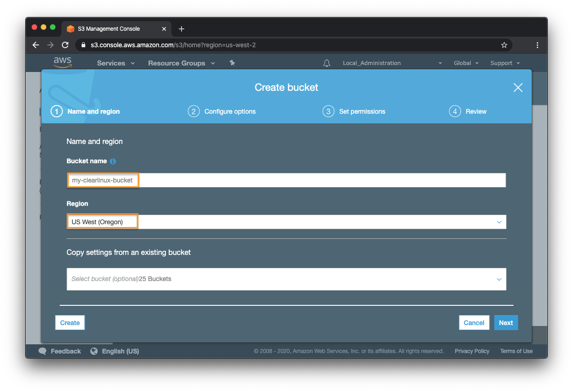Click the AWS logo home icon

62,62
